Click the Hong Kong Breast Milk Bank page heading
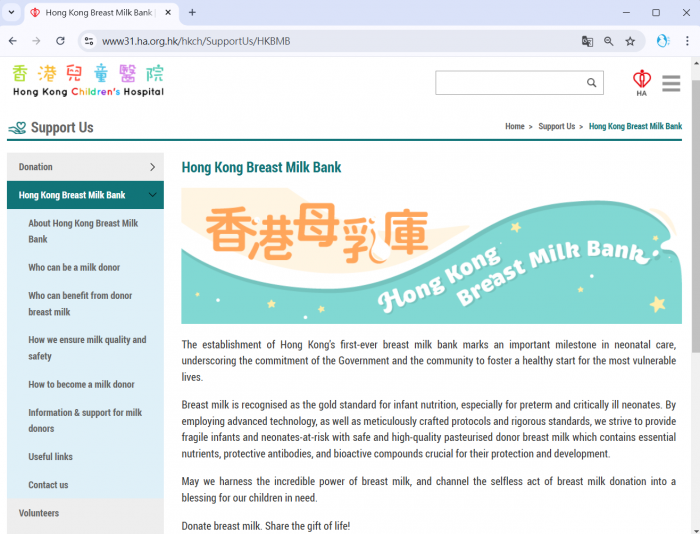Screen dimensions: 700x534 coord(261,167)
